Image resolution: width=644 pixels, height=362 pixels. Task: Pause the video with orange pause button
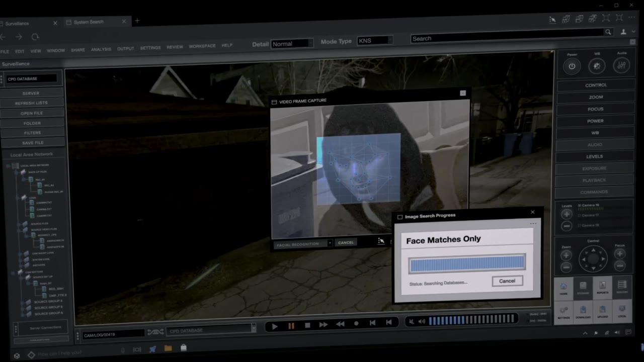291,326
